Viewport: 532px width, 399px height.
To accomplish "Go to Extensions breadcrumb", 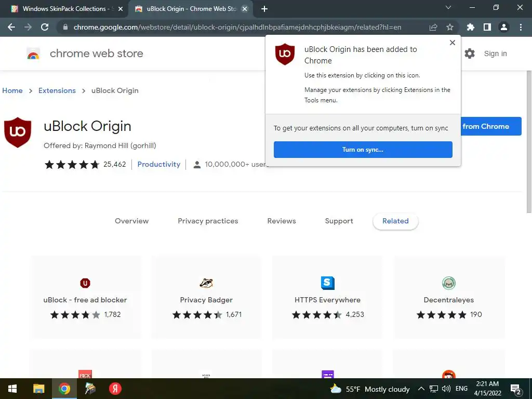I will point(57,90).
